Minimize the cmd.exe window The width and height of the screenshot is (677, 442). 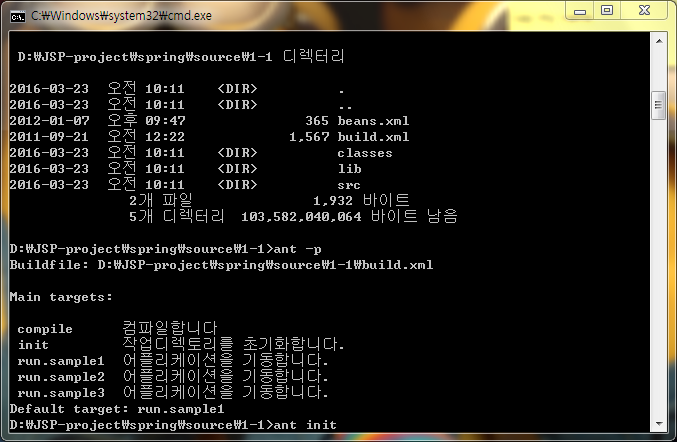click(x=580, y=10)
